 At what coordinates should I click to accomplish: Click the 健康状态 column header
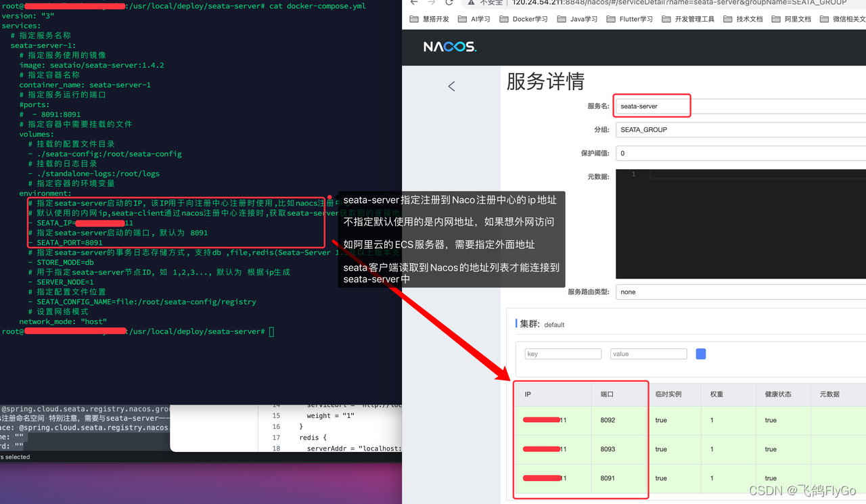pyautogui.click(x=783, y=394)
